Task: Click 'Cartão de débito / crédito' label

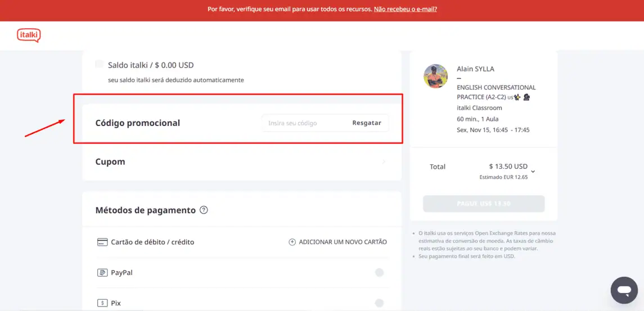Action: tap(152, 242)
